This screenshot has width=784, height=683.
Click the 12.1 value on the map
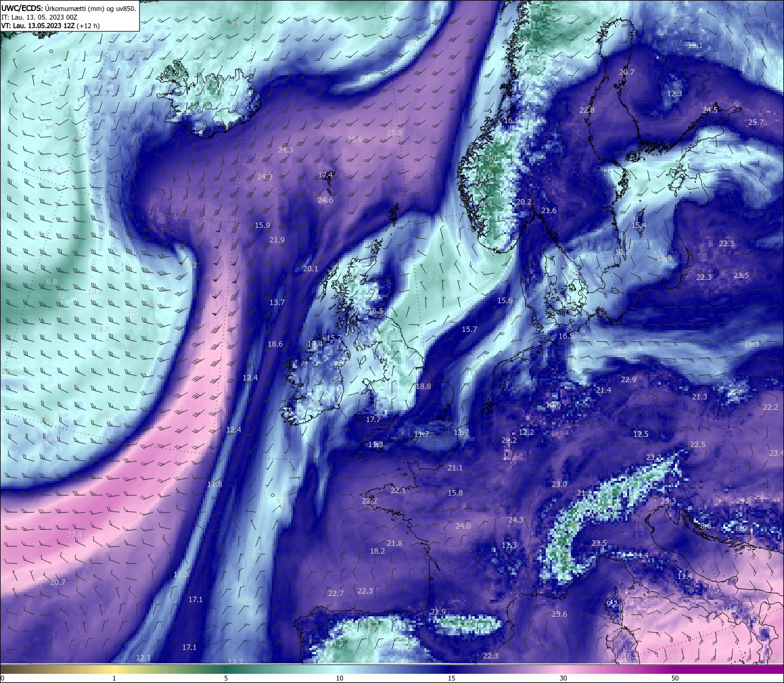click(143, 657)
